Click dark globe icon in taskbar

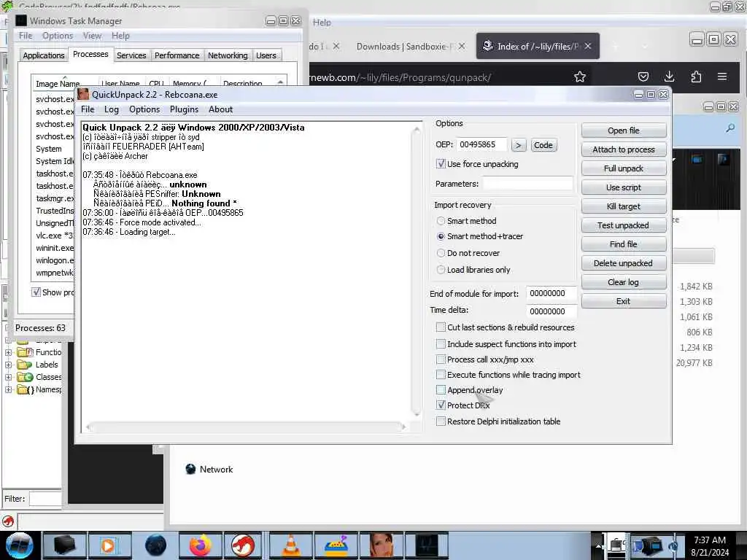click(155, 545)
